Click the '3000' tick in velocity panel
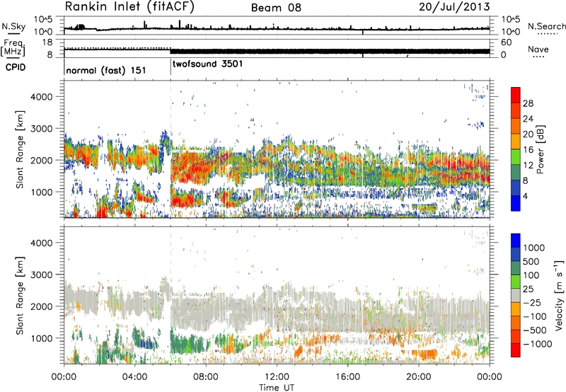The image size is (566, 392). (x=42, y=275)
